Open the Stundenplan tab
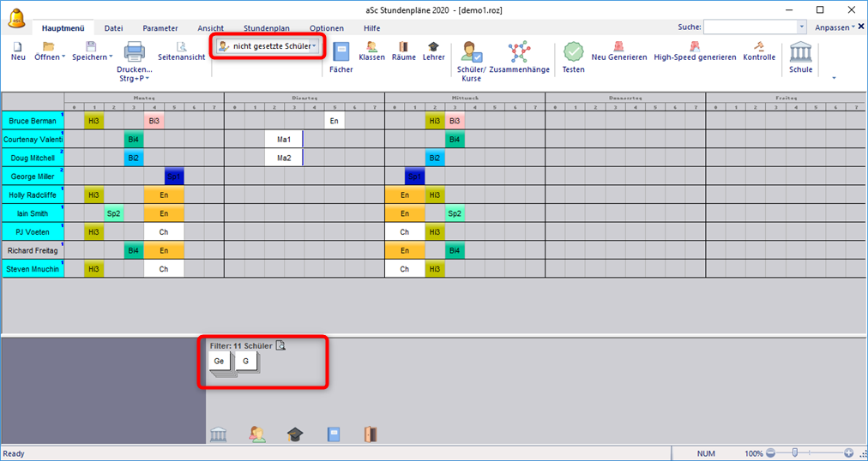868x461 pixels. (267, 28)
